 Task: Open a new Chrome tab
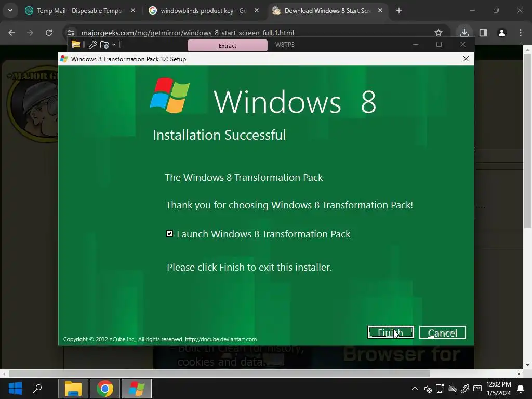399,11
